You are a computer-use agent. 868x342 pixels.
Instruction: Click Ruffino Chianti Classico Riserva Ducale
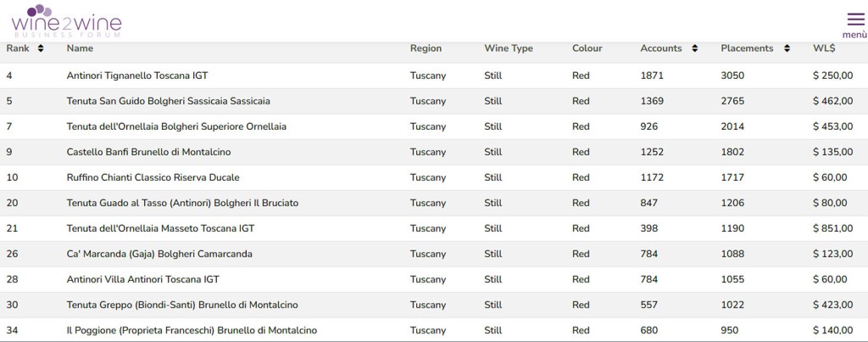point(153,177)
